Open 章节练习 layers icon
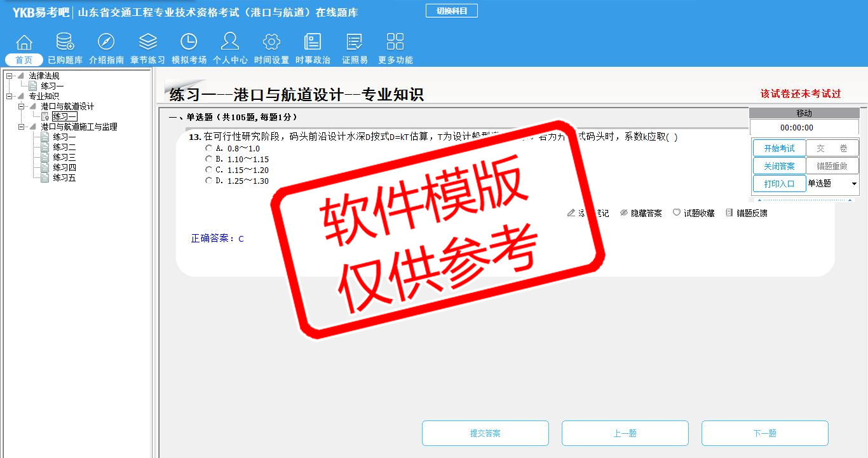Screen dimensions: 868x458 pyautogui.click(x=147, y=43)
